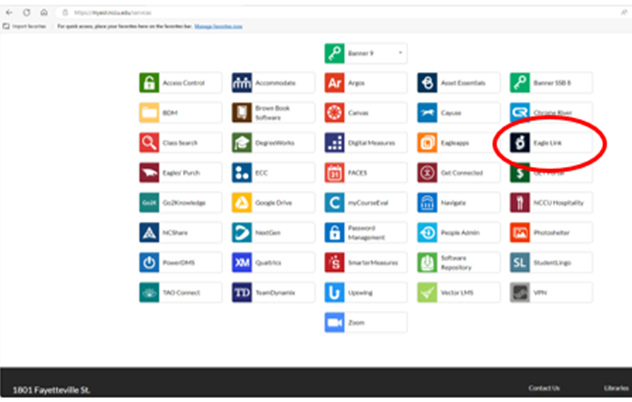Click the PowerDMS power icon
This screenshot has height=402, width=632.
click(149, 262)
